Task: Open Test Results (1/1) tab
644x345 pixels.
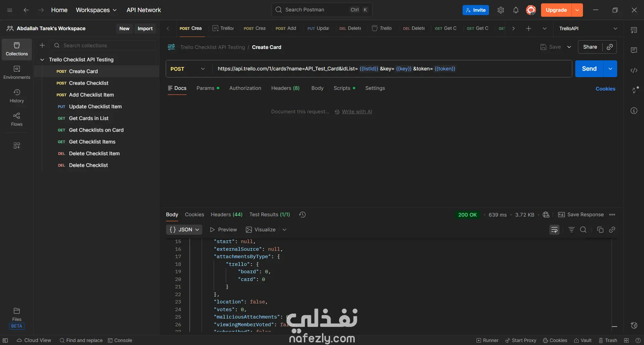Action: 270,215
